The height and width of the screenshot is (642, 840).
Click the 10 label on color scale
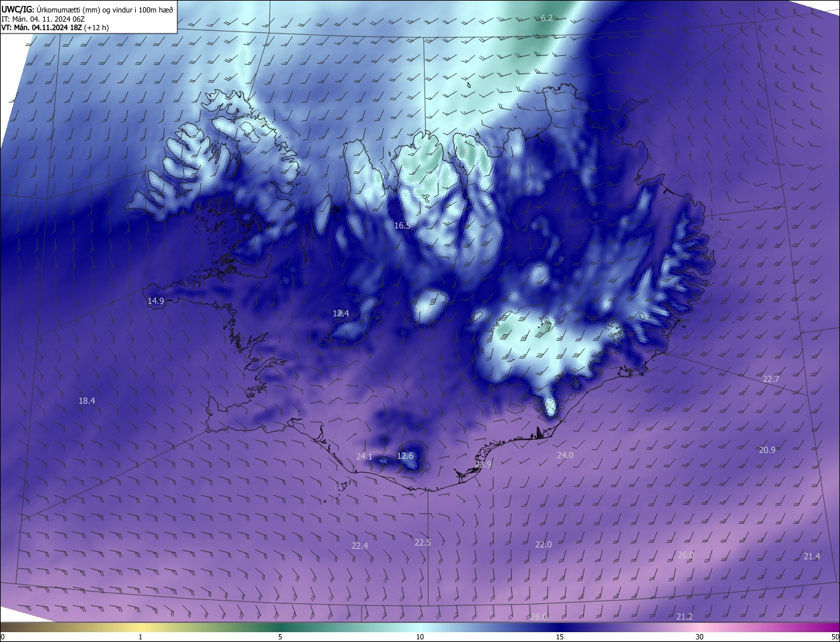tap(420, 637)
